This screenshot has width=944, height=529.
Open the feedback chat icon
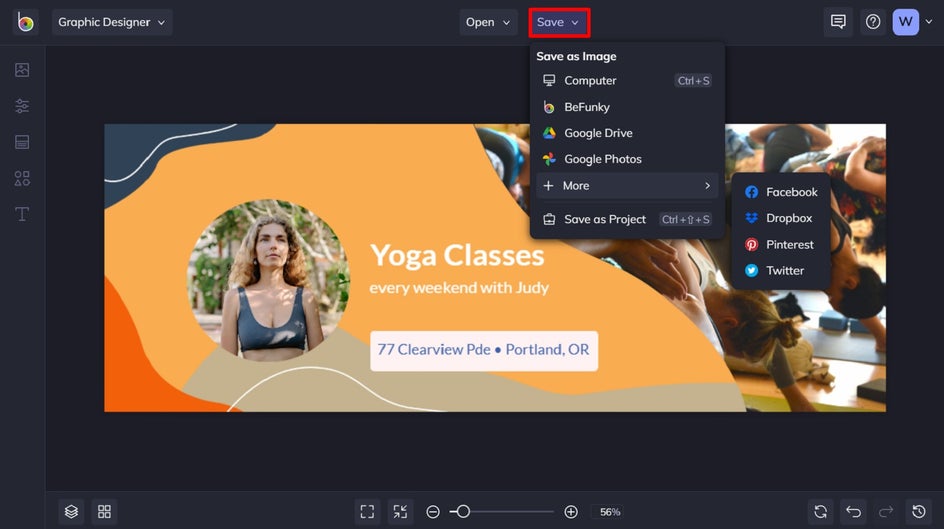pos(838,22)
